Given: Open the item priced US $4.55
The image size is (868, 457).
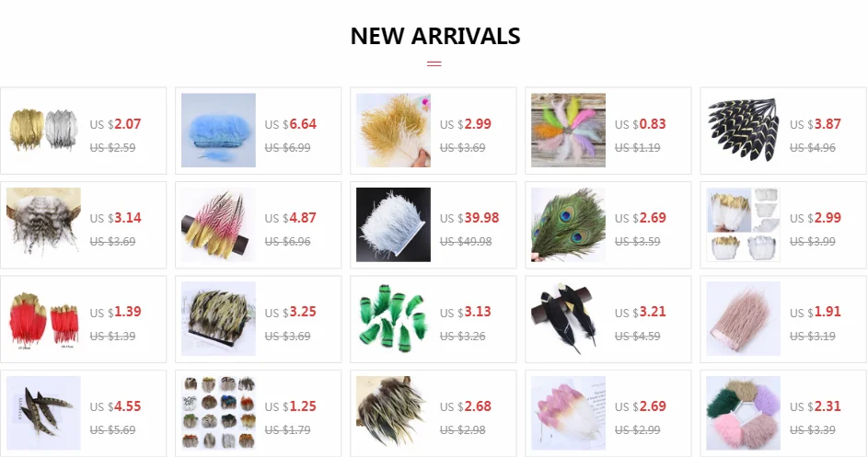Looking at the screenshot, I should 115,406.
